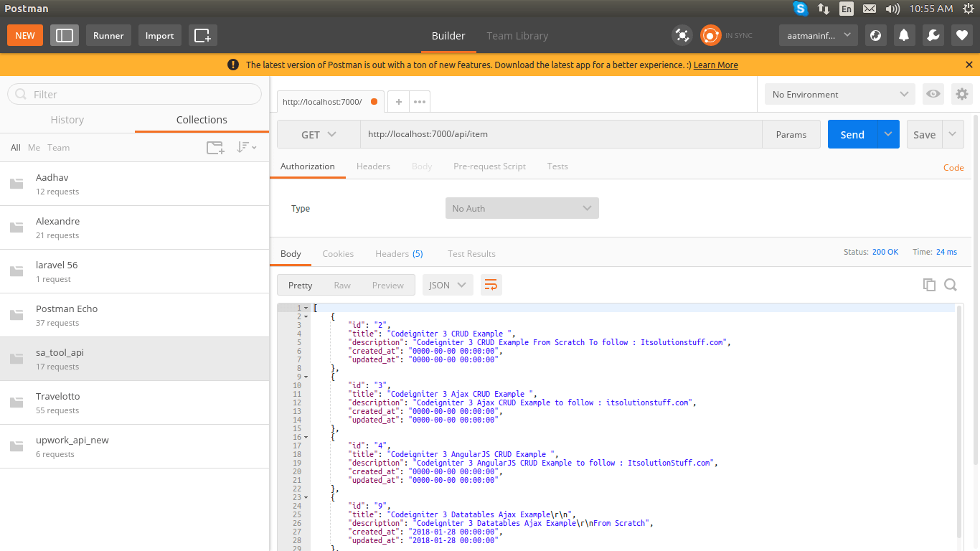The width and height of the screenshot is (980, 551).
Task: Copy response body with copy icon
Action: [x=929, y=285]
